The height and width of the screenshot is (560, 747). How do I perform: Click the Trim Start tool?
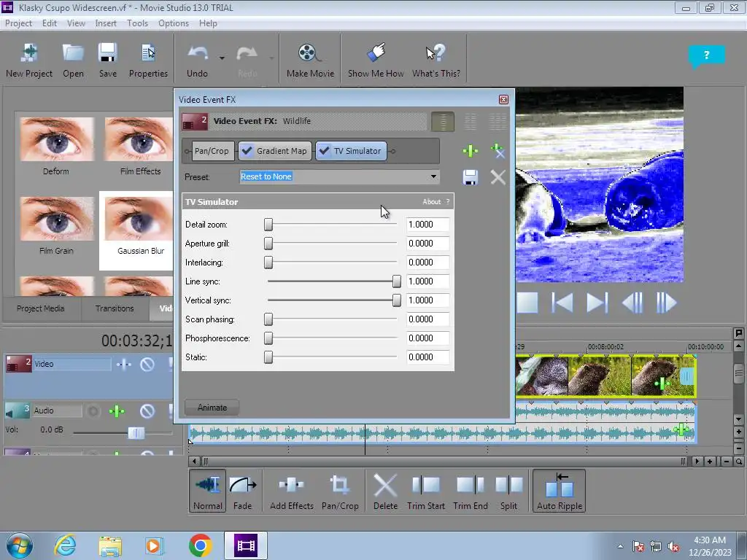click(x=426, y=491)
